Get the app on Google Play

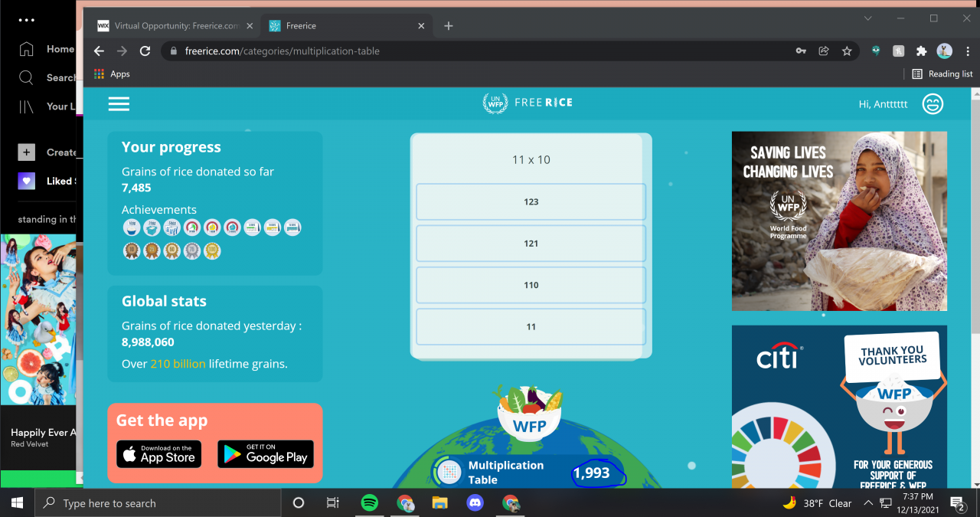(266, 454)
